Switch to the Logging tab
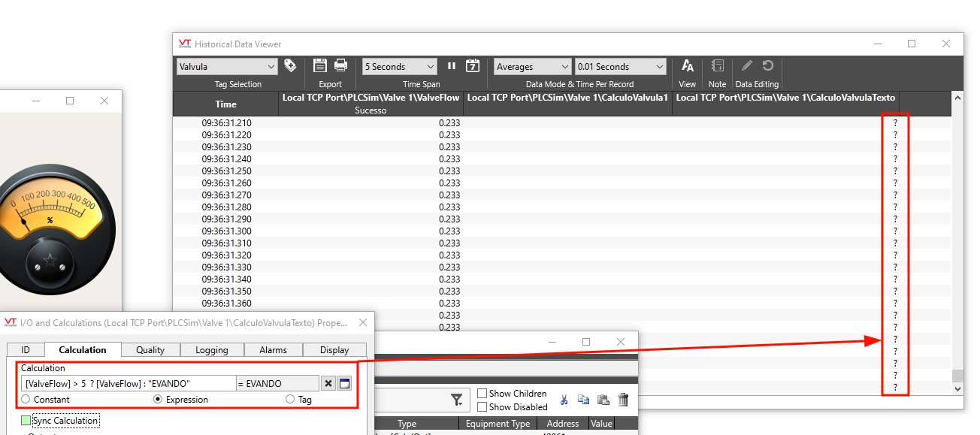Screen dimensions: 980x435 coord(212,350)
